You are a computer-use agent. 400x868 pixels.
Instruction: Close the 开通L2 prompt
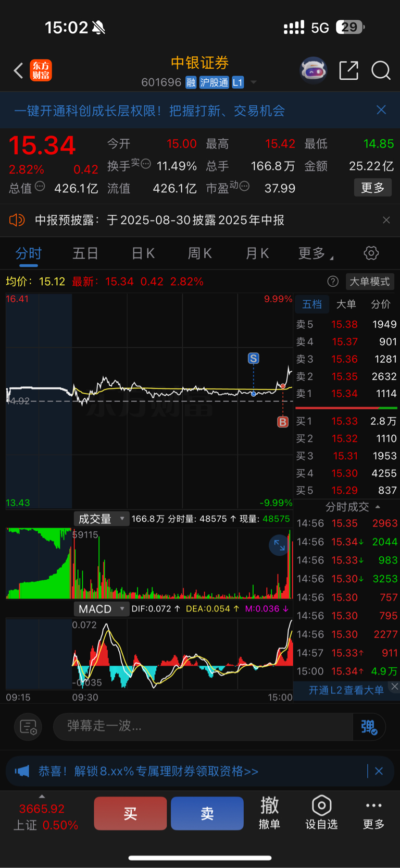394,687
